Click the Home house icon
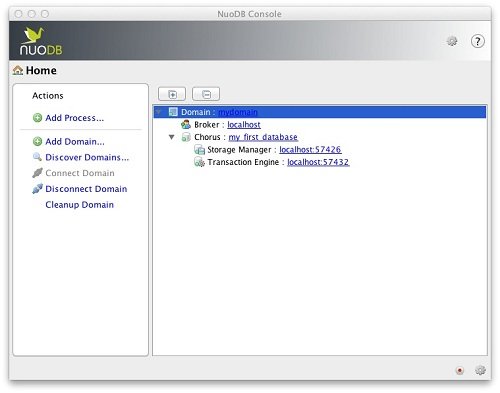 click(x=18, y=70)
